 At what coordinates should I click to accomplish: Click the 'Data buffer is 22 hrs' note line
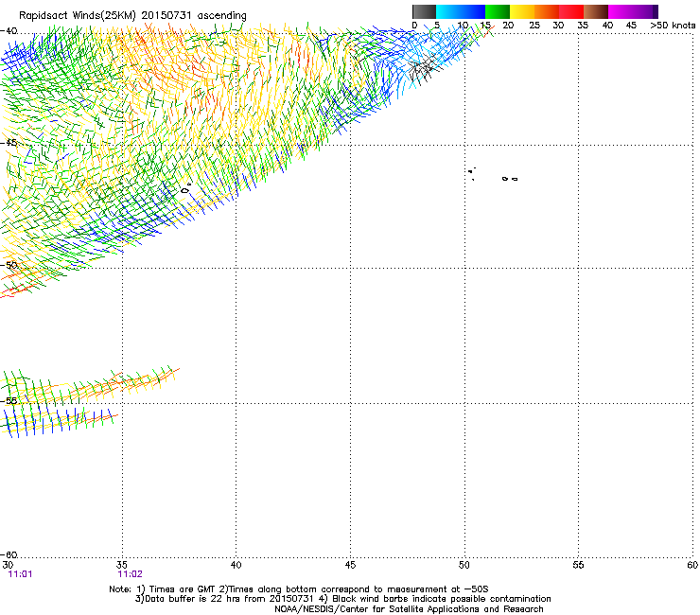342,599
